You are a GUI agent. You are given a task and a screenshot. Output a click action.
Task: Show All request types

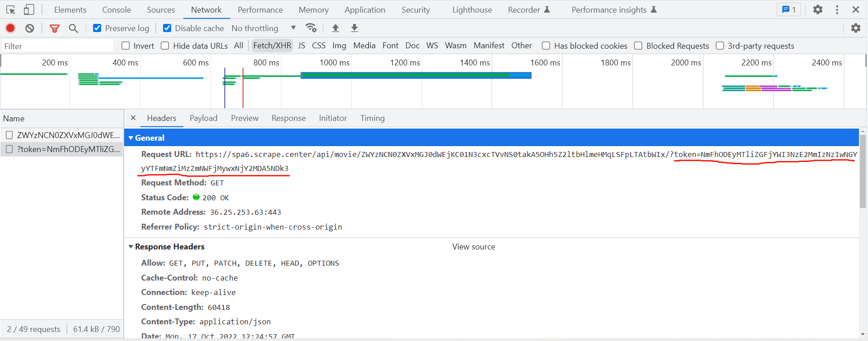(238, 46)
